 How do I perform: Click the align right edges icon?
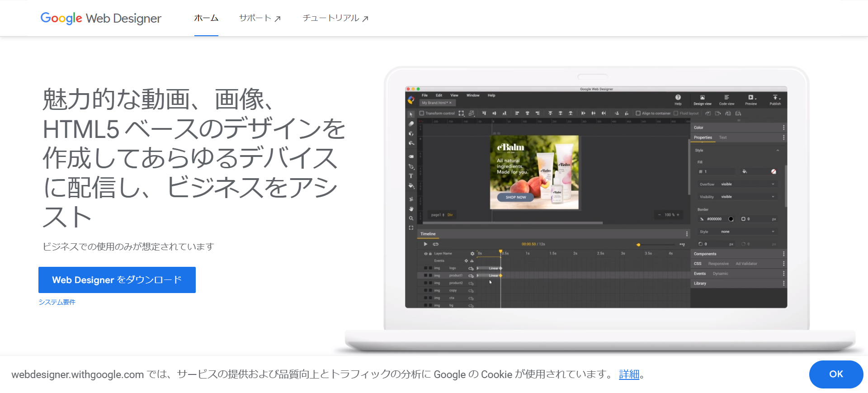pos(537,113)
